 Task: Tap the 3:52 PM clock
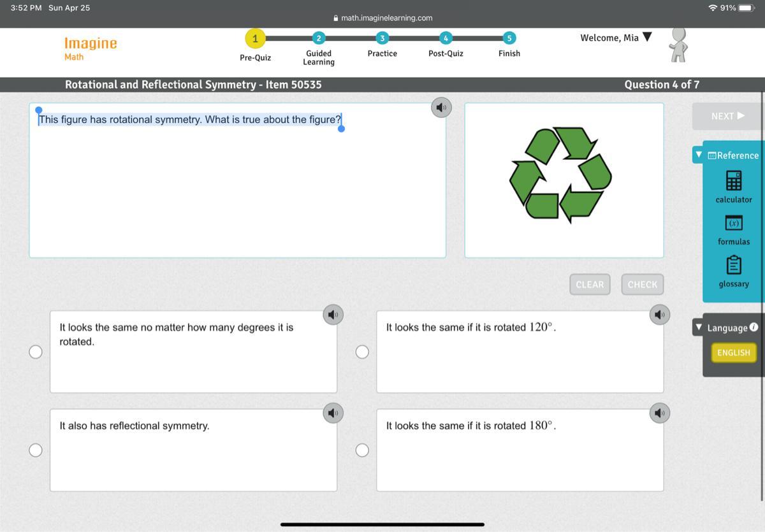26,8
